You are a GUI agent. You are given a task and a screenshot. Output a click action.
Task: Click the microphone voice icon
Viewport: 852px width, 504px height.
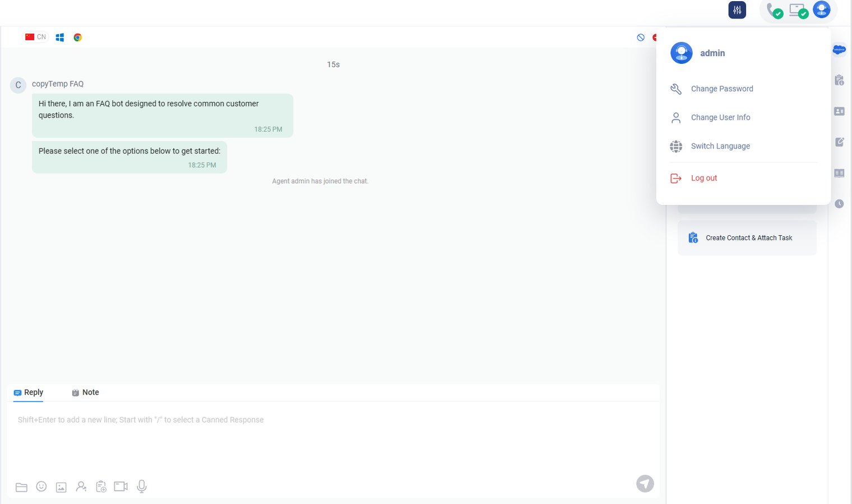142,486
